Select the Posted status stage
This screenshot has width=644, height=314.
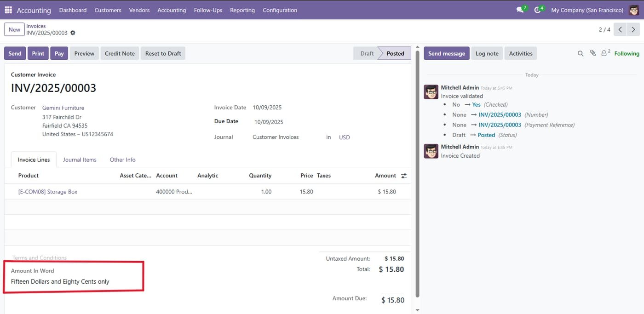(395, 53)
